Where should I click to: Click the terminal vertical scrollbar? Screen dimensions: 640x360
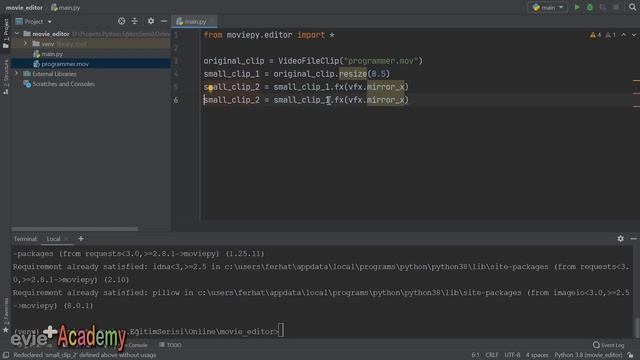637,327
